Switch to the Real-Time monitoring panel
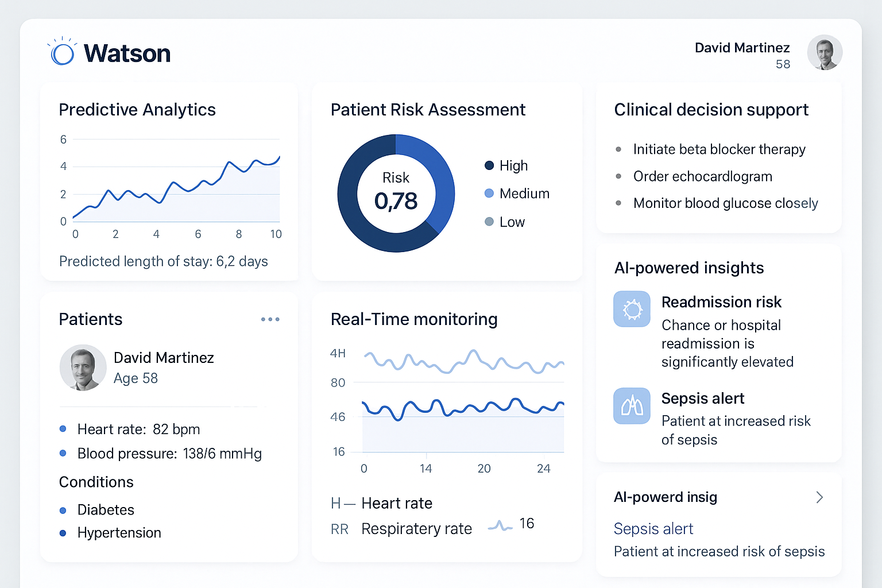The width and height of the screenshot is (882, 588). pyautogui.click(x=414, y=319)
